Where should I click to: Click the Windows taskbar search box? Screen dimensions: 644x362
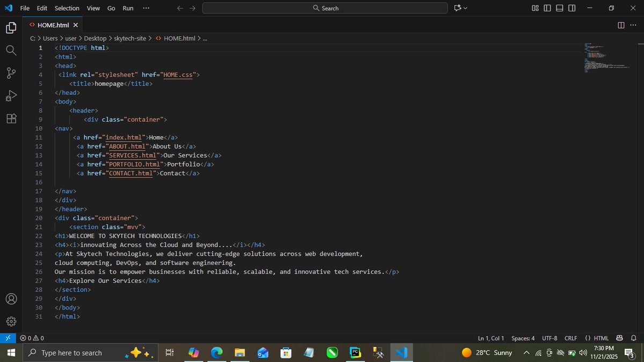pos(91,353)
